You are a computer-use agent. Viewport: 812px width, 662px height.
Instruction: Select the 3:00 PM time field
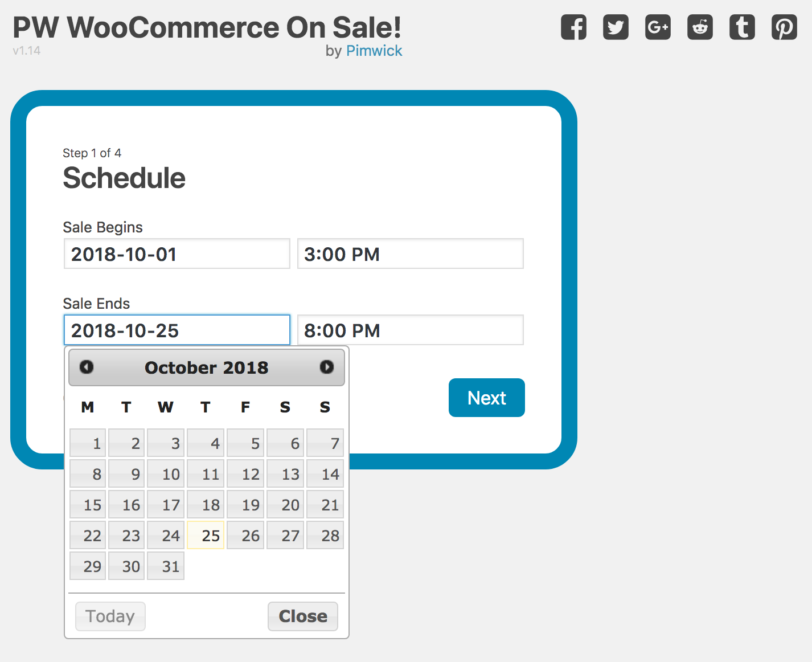tap(410, 254)
